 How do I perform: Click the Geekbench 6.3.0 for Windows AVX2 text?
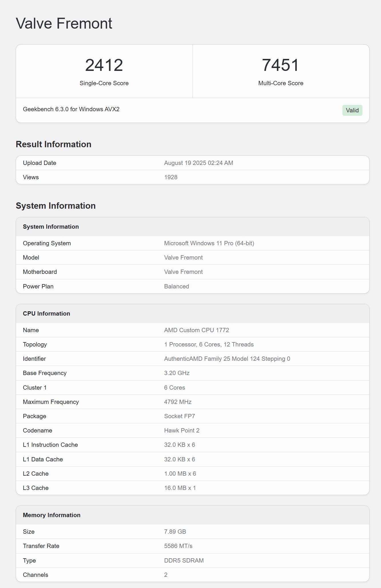[x=71, y=109]
